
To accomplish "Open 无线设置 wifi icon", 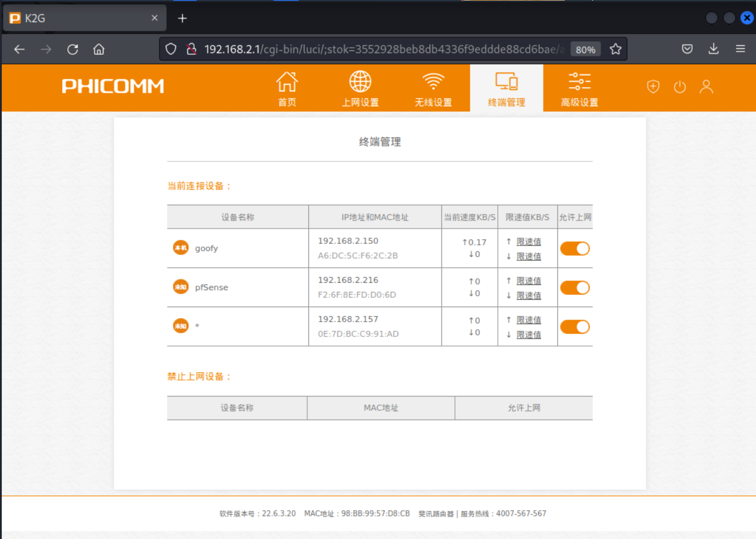I will click(433, 83).
